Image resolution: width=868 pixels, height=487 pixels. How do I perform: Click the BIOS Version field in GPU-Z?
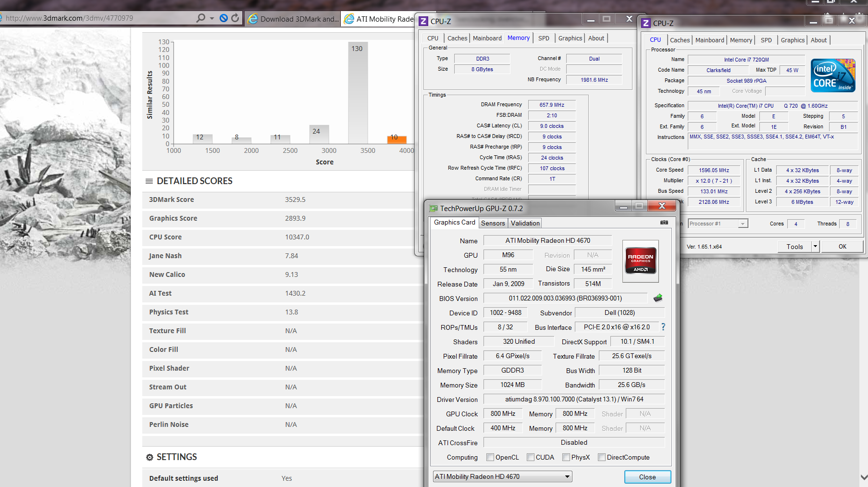pos(565,298)
